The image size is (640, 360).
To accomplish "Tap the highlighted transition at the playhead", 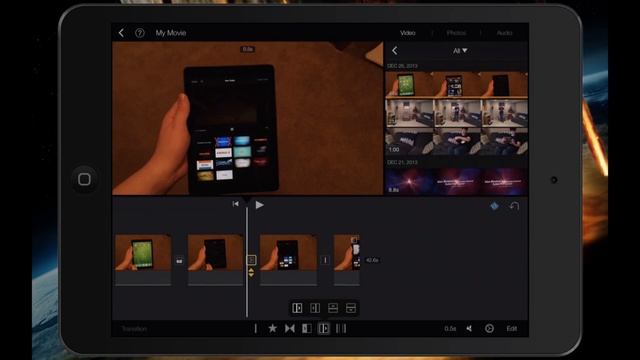I will (251, 260).
